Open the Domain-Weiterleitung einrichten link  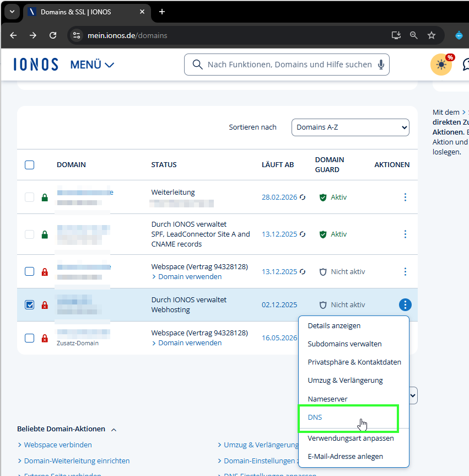pos(77,461)
